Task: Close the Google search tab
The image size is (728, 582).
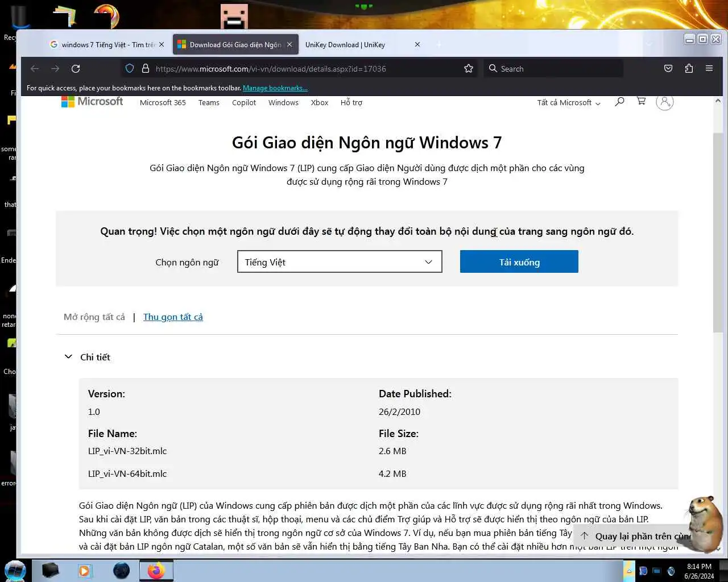Action: tap(162, 44)
